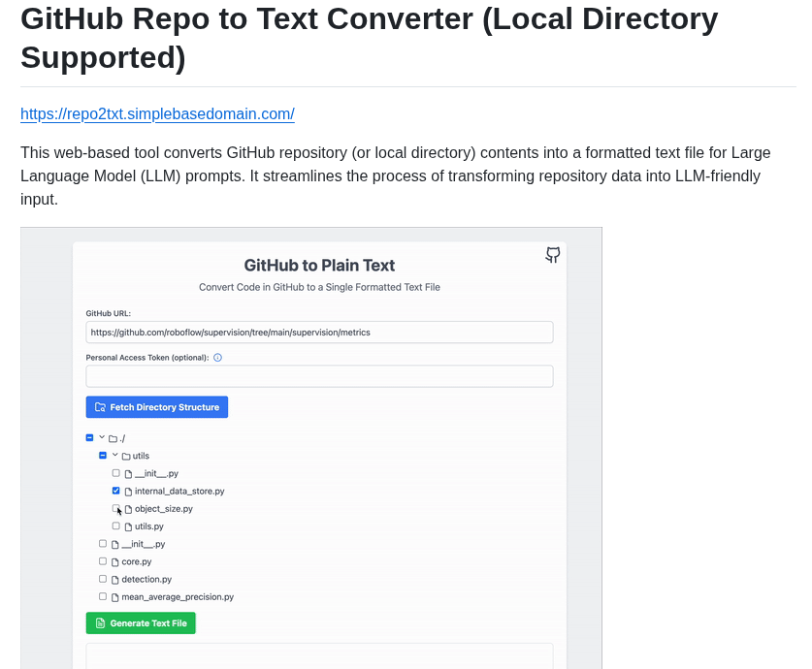Click the folder icon beside utils
812x669 pixels.
126,457
